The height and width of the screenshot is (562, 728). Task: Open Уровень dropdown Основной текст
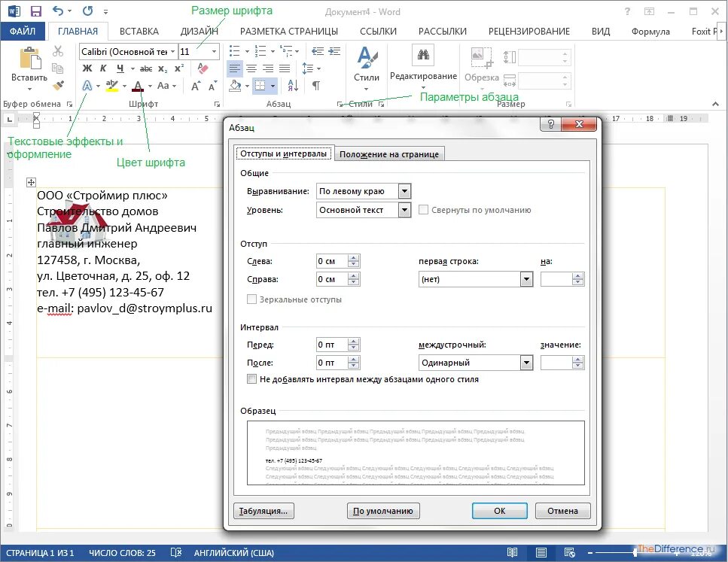[405, 210]
